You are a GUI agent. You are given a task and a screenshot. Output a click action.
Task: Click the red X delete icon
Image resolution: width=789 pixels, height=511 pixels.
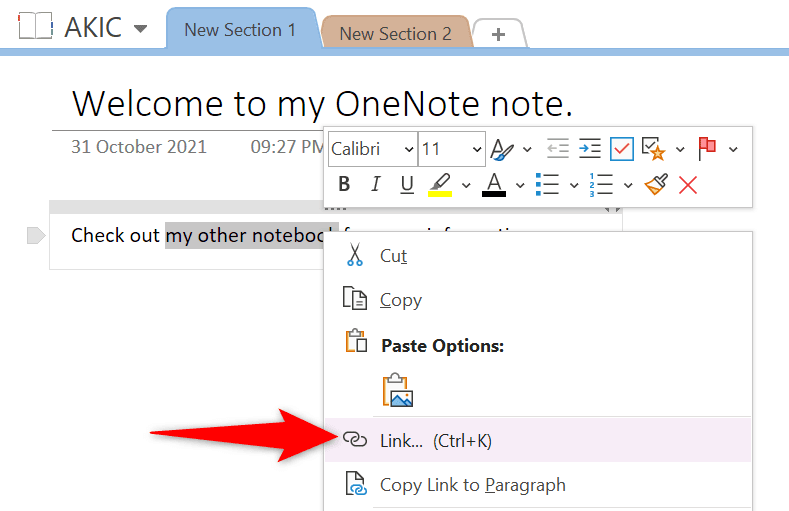pyautogui.click(x=688, y=184)
